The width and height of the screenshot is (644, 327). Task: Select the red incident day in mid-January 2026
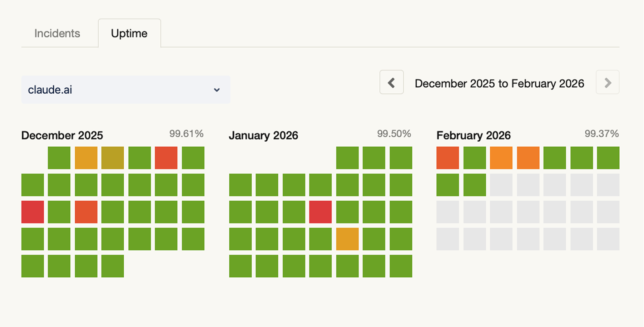(320, 212)
